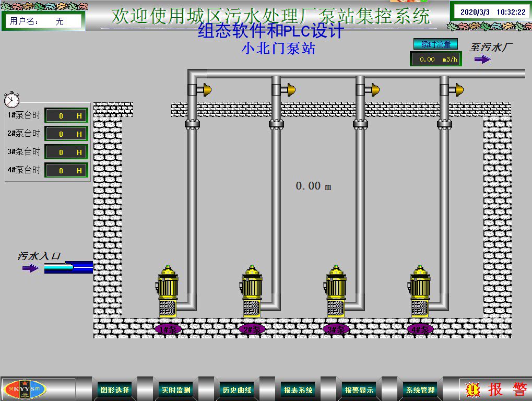Click the 2#泵台时 label text
The width and height of the screenshot is (532, 401).
pyautogui.click(x=23, y=133)
